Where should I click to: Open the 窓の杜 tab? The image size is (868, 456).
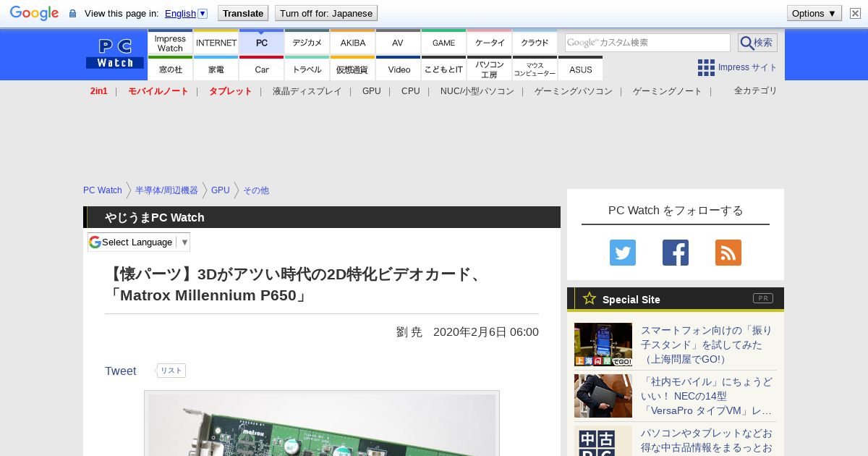170,69
